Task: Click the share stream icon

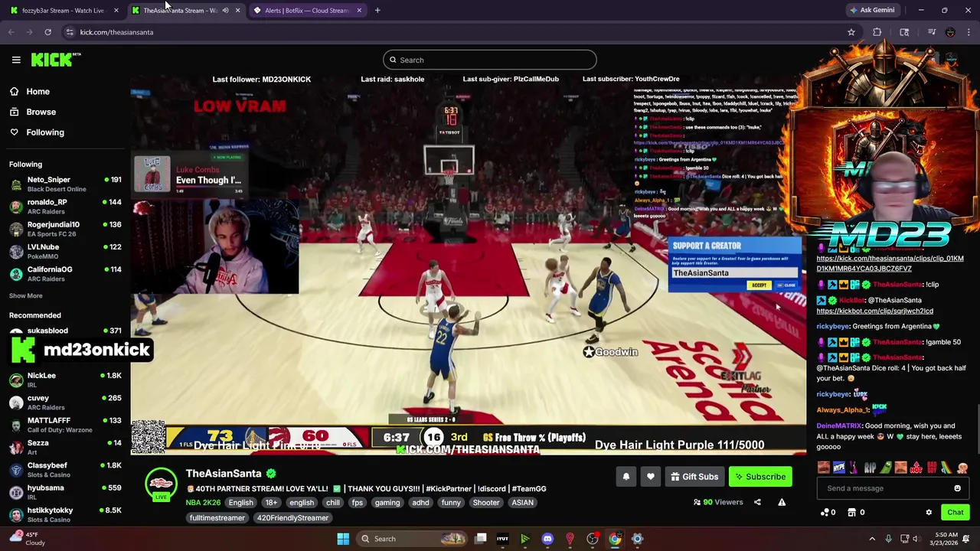Action: 757,503
